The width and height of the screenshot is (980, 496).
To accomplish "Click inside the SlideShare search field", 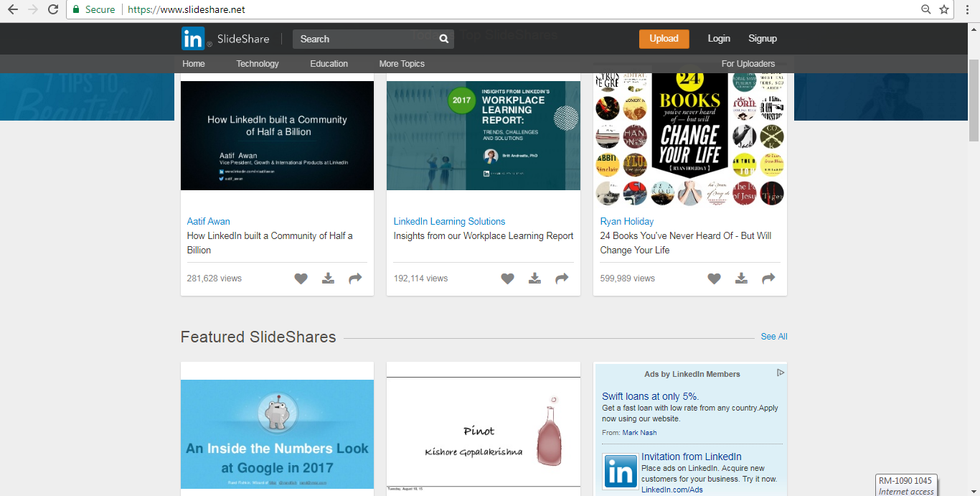I will pyautogui.click(x=366, y=39).
